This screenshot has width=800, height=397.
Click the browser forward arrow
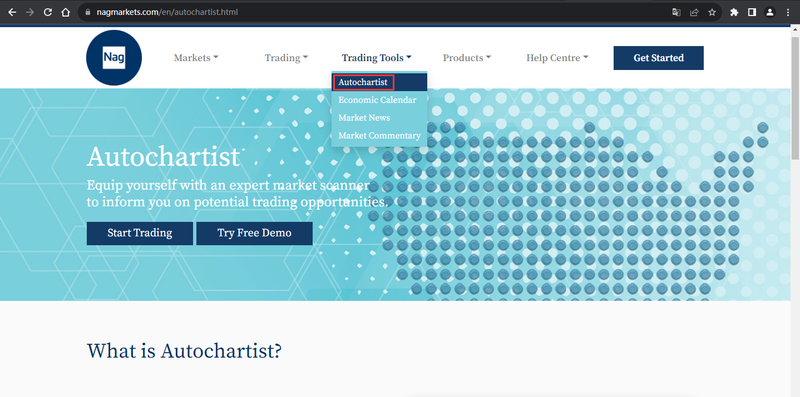(x=30, y=12)
